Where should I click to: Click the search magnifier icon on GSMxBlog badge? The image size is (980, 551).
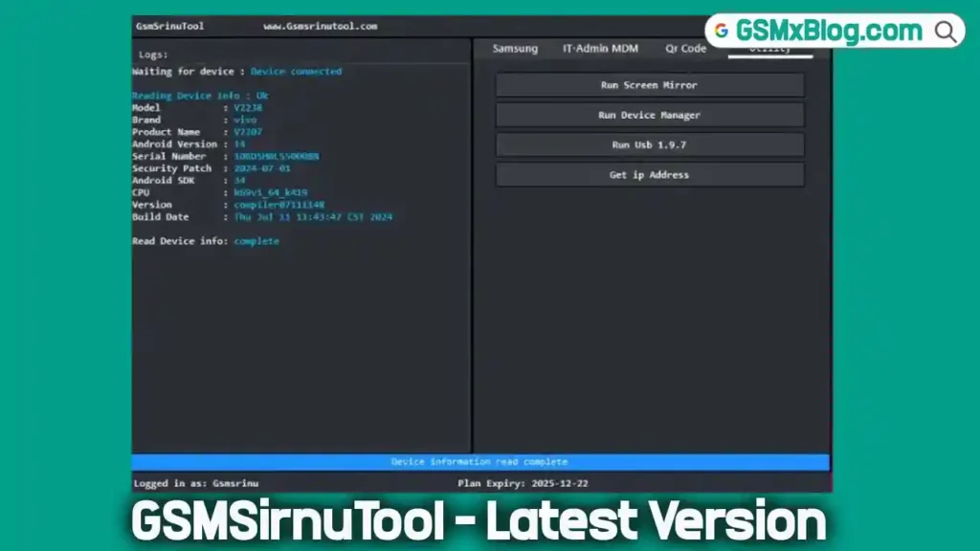(x=946, y=31)
